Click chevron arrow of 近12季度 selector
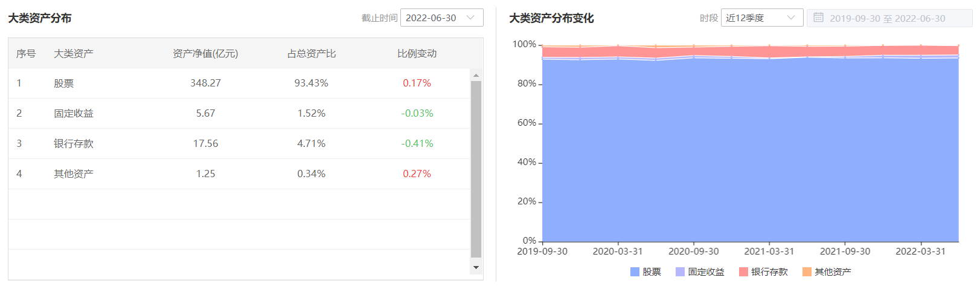Screen dimensions: 980x289 (791, 18)
